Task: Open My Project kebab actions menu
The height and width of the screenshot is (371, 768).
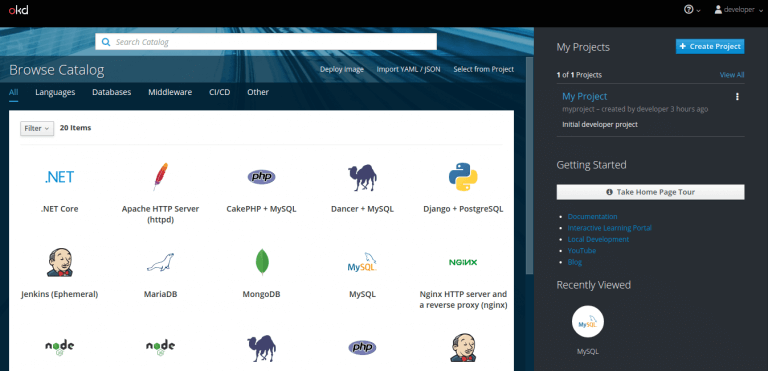Action: [x=737, y=97]
